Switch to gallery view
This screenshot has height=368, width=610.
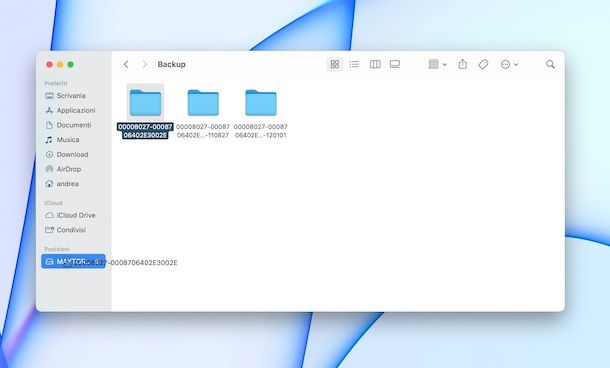coord(395,64)
